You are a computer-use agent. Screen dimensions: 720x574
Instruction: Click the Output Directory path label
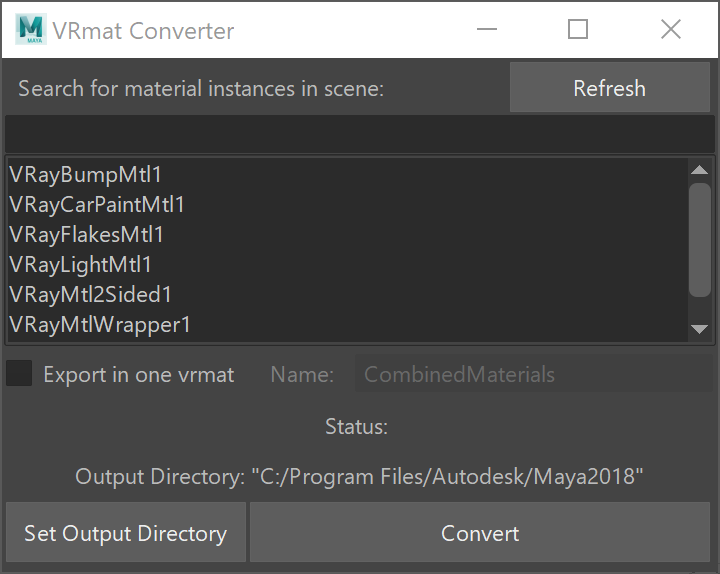coord(359,477)
